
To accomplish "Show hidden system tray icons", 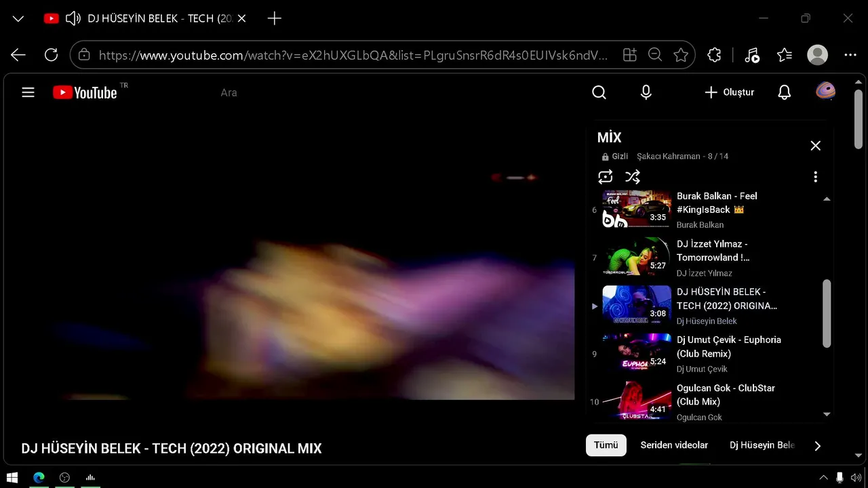I will tap(823, 477).
